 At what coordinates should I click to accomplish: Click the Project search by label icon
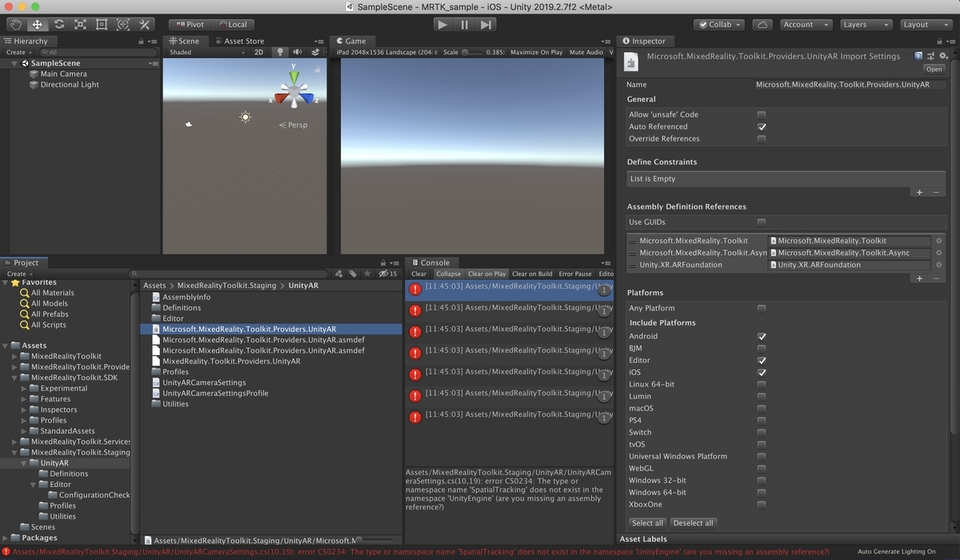point(353,274)
